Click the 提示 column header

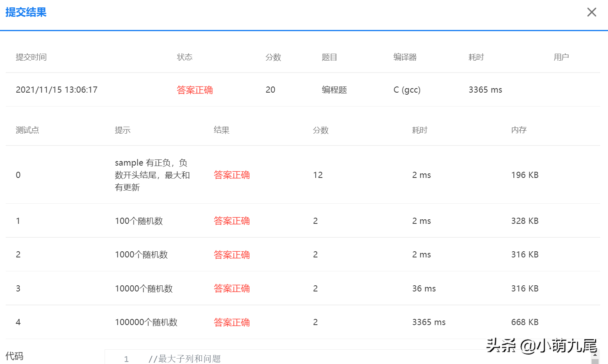point(122,130)
